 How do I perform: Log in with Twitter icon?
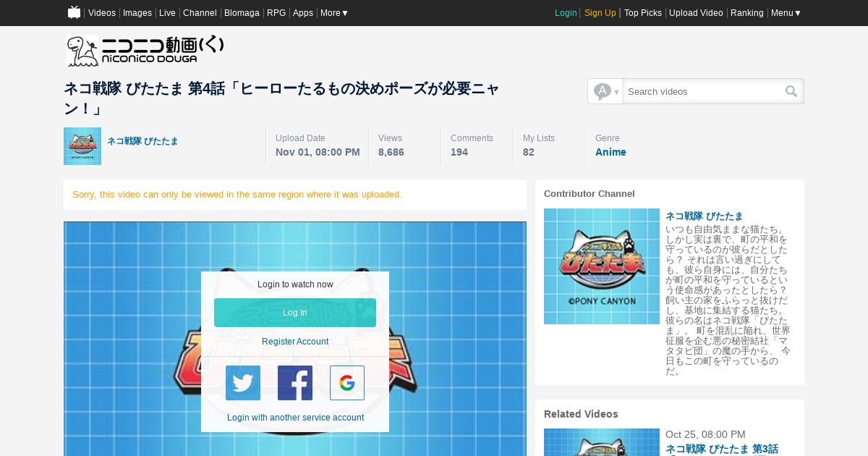tap(243, 383)
